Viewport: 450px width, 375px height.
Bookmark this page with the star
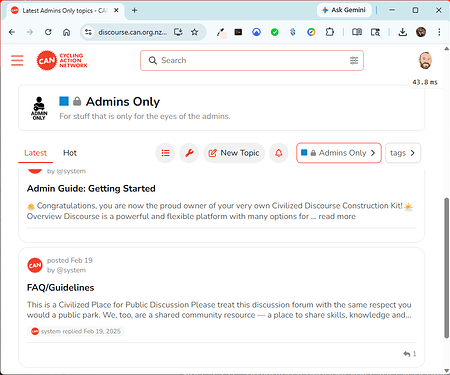tap(194, 32)
